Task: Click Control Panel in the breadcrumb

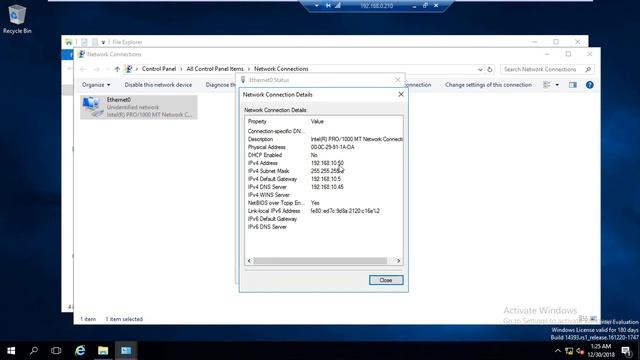Action: click(x=159, y=69)
